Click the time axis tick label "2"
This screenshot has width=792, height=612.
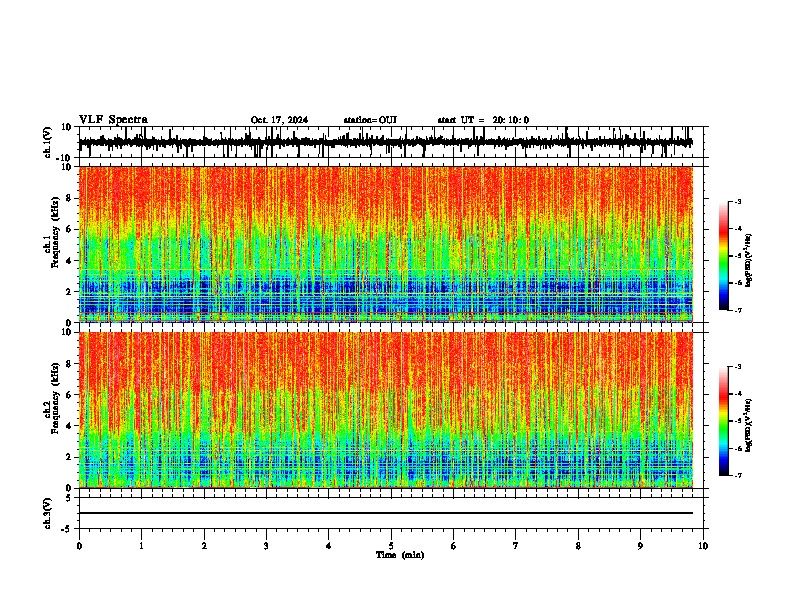[x=204, y=546]
